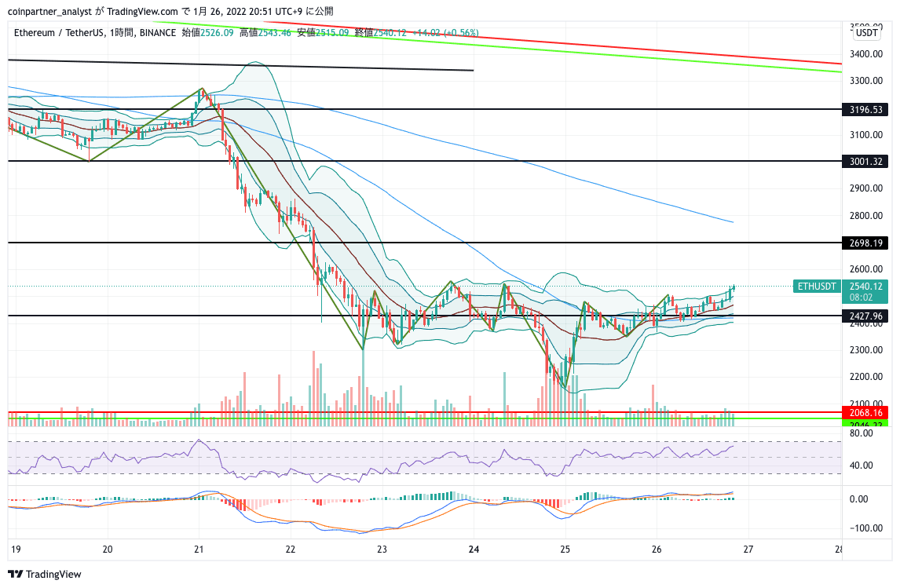Click the 3196.53 horizontal line price label
The width and height of the screenshot is (900, 588).
click(865, 110)
